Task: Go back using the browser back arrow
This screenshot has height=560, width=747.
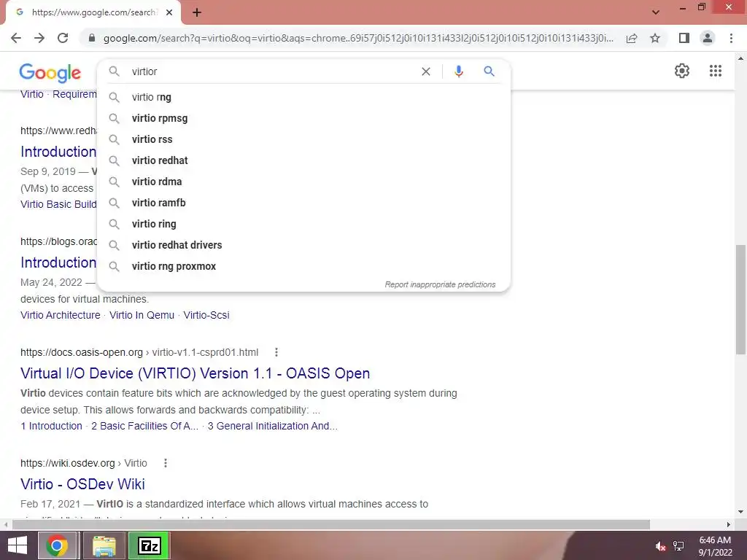Action: (x=16, y=38)
